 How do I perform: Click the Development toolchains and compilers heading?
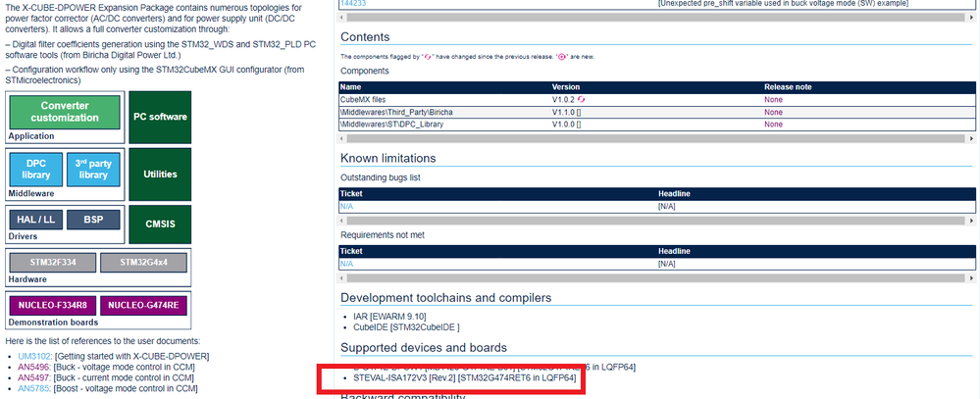(446, 298)
